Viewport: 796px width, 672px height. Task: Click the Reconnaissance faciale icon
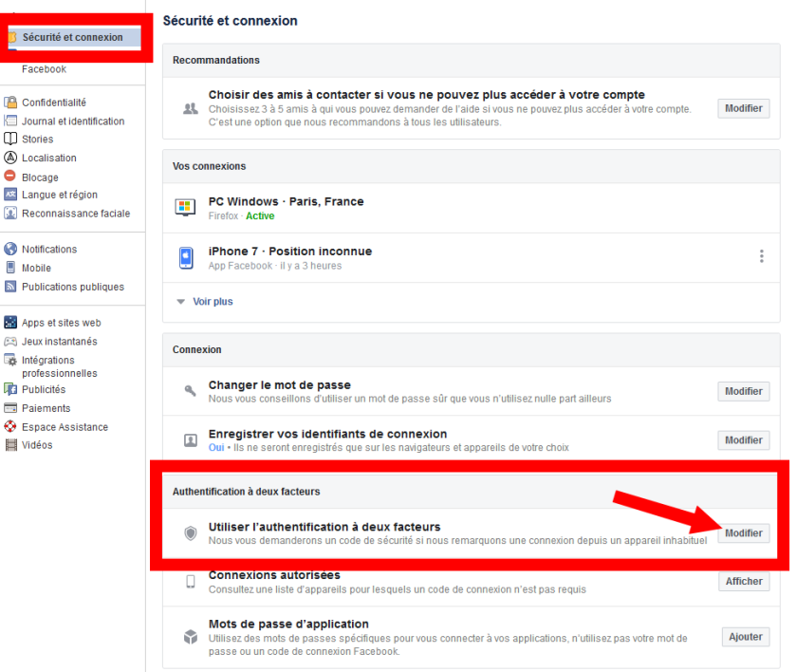click(x=10, y=213)
